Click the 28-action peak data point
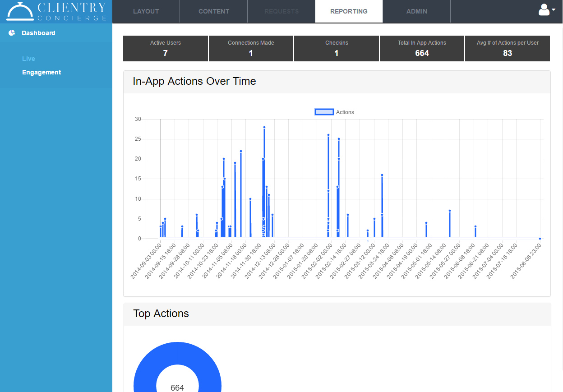The image size is (563, 392). (x=264, y=127)
